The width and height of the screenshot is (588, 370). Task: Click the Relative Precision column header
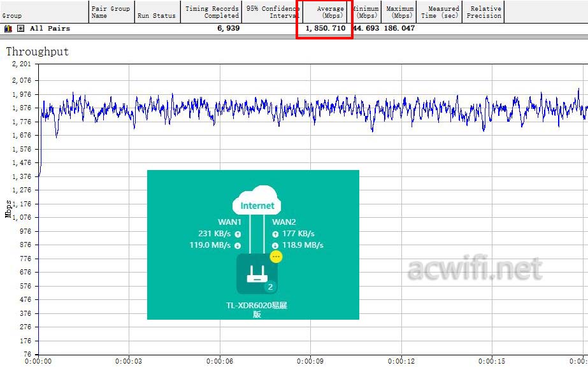point(484,12)
